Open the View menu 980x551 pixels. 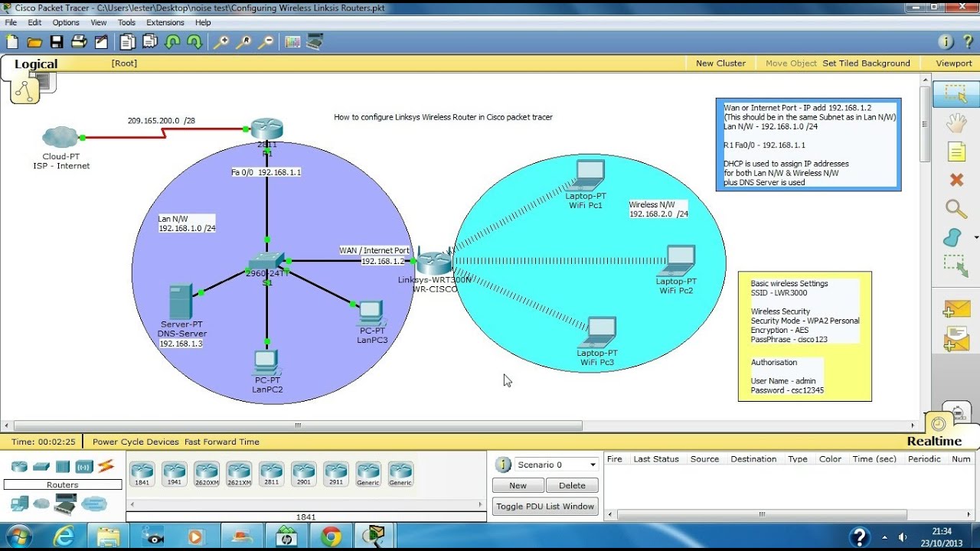coord(99,23)
